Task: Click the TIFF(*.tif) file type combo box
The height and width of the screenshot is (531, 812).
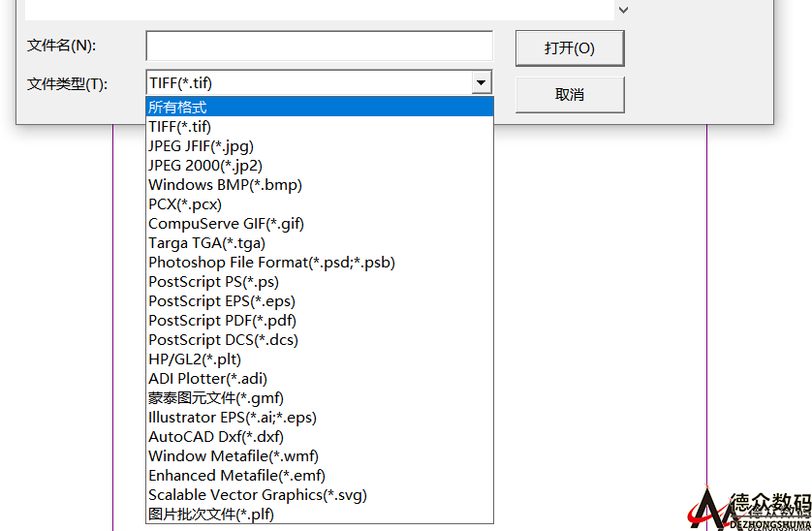Action: pos(319,83)
